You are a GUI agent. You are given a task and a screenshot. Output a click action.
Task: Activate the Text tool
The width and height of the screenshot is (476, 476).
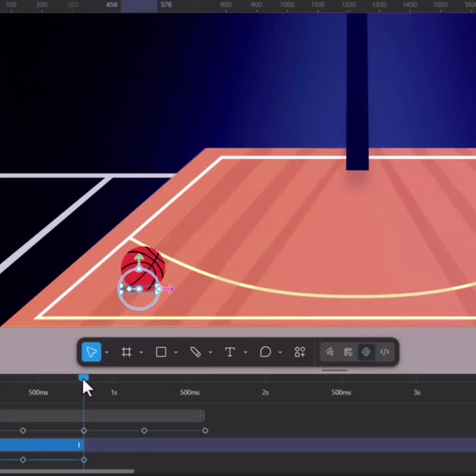pos(230,352)
